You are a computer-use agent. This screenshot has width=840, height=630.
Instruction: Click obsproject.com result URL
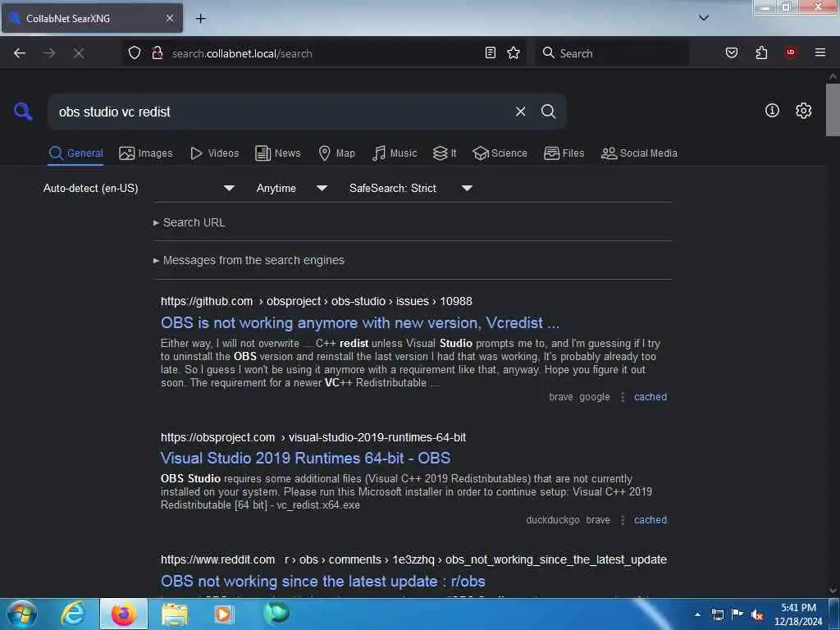pos(313,437)
